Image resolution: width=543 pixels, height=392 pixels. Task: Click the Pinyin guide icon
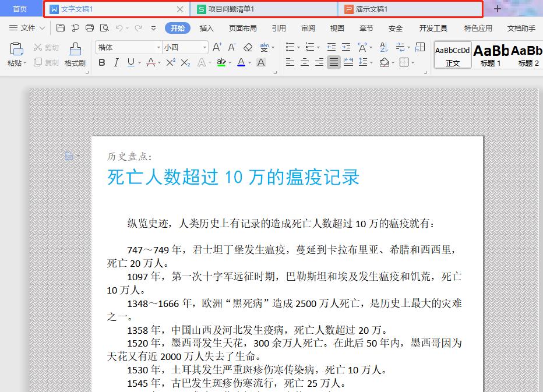pyautogui.click(x=264, y=48)
